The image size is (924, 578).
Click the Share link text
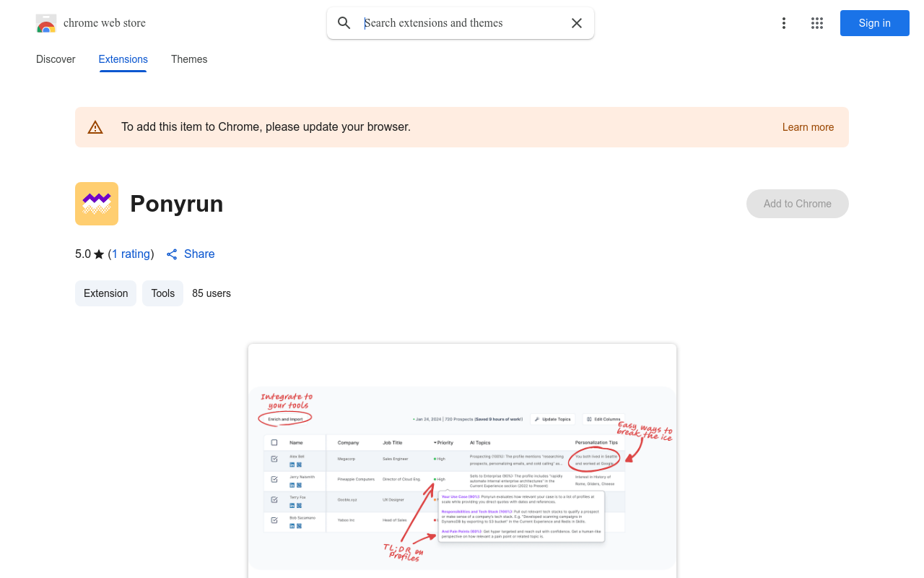point(199,254)
